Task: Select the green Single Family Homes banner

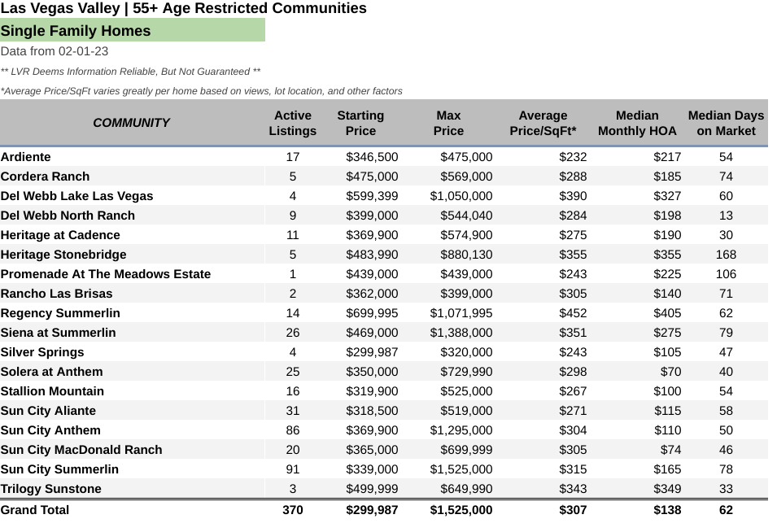Action: [x=133, y=30]
